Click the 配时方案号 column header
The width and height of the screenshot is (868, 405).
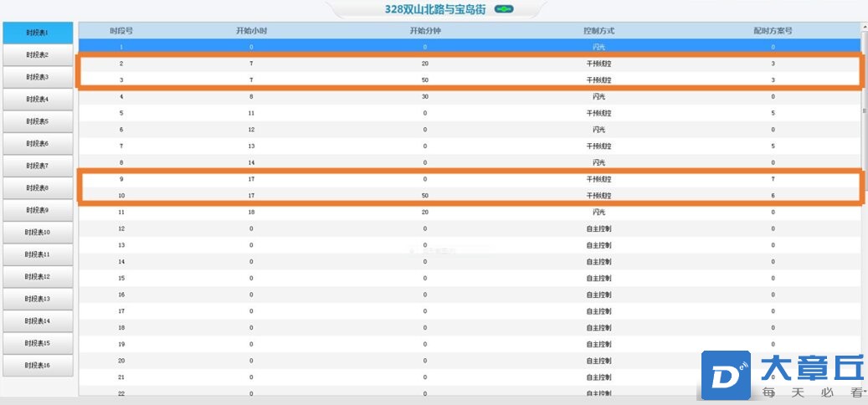click(x=773, y=31)
